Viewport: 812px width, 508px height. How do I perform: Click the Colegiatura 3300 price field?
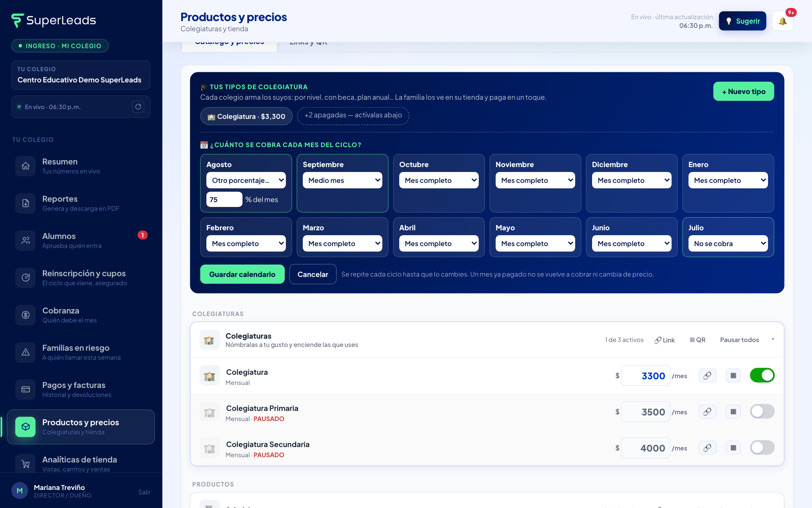pos(645,376)
